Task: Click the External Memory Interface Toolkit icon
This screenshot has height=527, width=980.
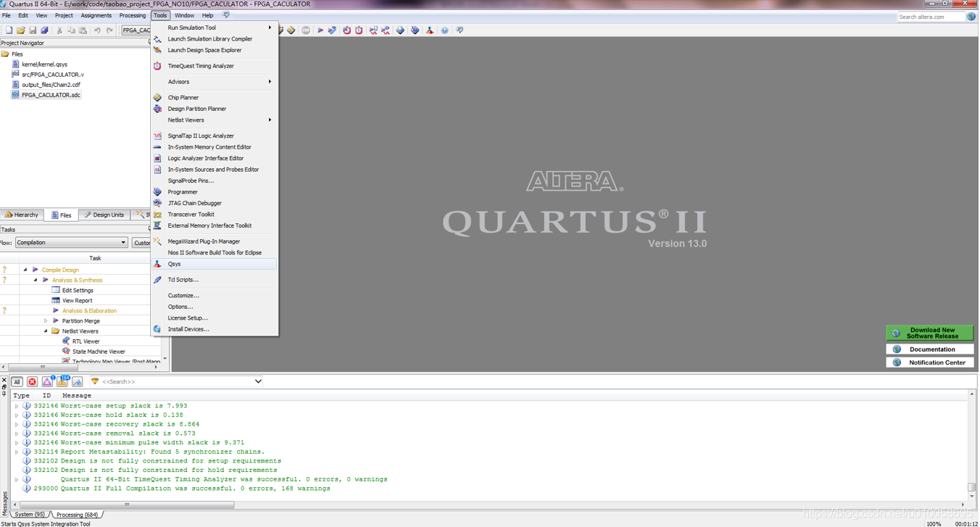Action: [x=157, y=225]
